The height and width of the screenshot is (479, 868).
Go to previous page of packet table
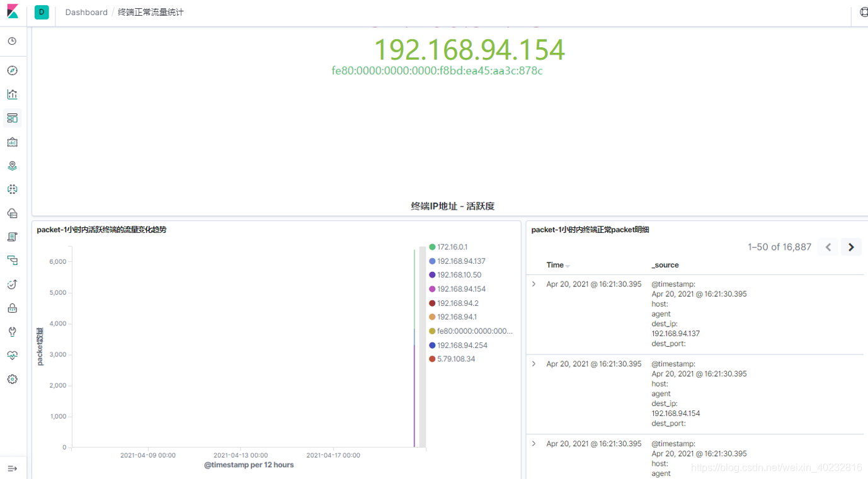[x=828, y=247]
